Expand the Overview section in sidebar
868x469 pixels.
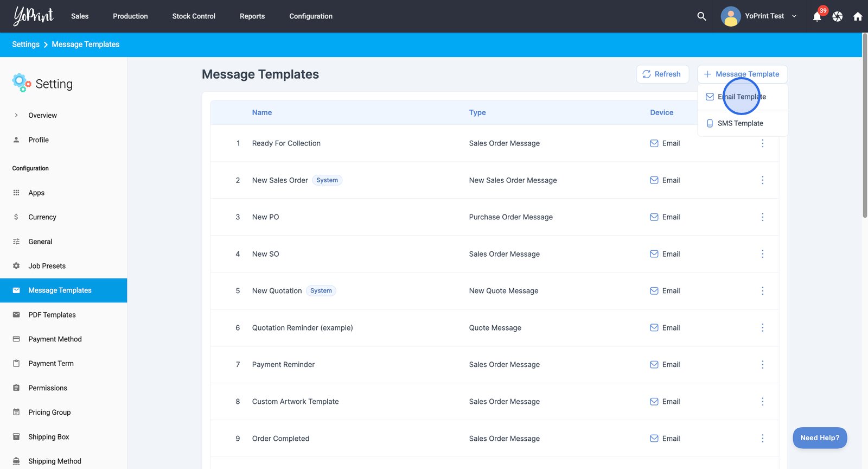pyautogui.click(x=16, y=115)
